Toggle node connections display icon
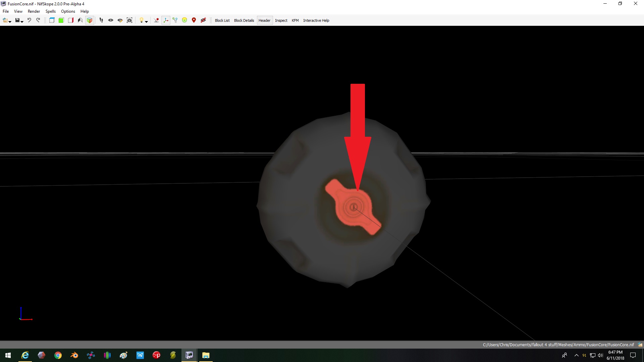644x362 pixels. point(175,20)
